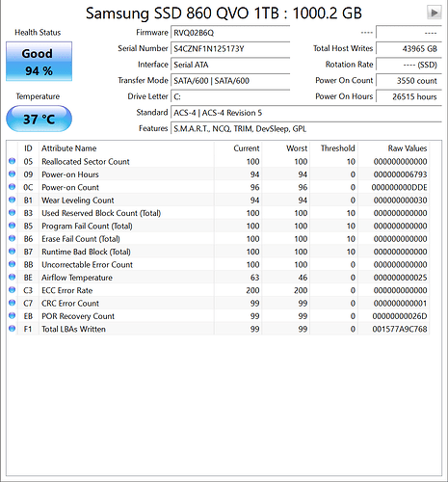Click the status dot for ECC Error Rate
The image size is (448, 482).
click(13, 289)
